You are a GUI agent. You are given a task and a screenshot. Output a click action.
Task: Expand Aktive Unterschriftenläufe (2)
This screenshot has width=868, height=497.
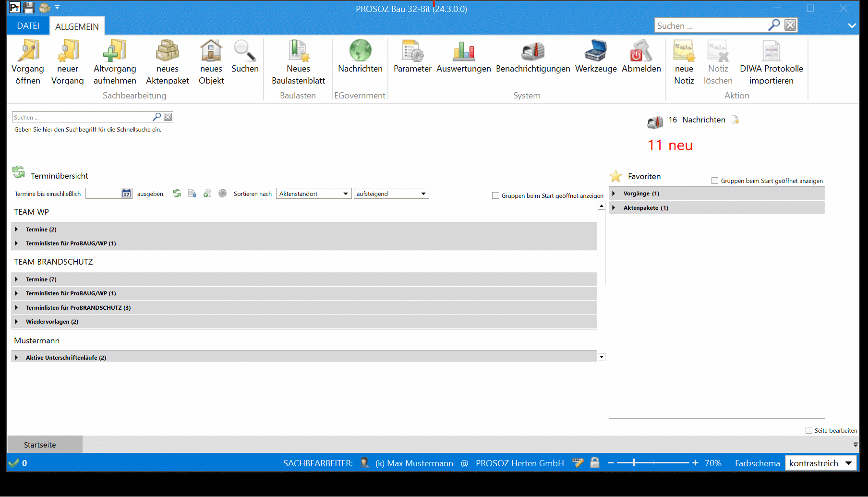[x=16, y=358]
